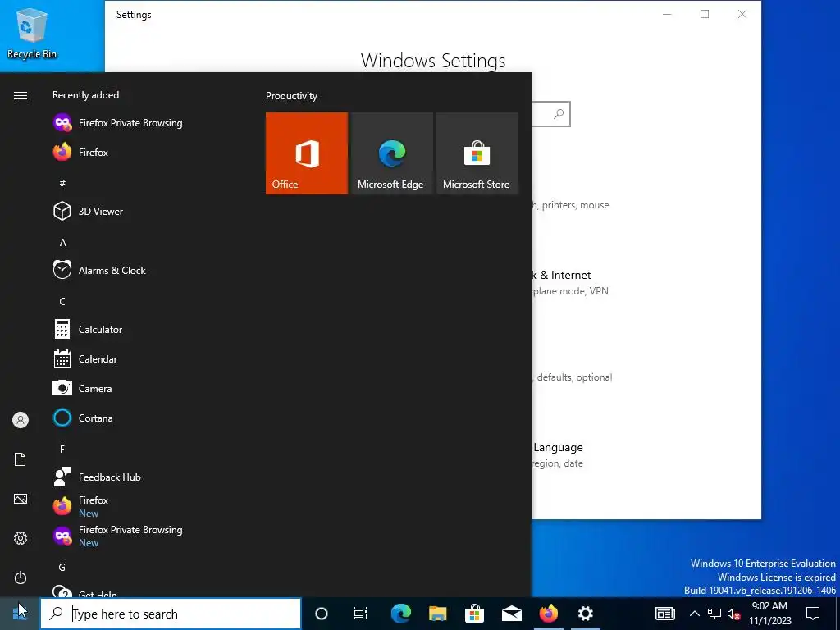This screenshot has width=840, height=630.
Task: Expand the Start menu hamburger button
Action: click(x=21, y=95)
